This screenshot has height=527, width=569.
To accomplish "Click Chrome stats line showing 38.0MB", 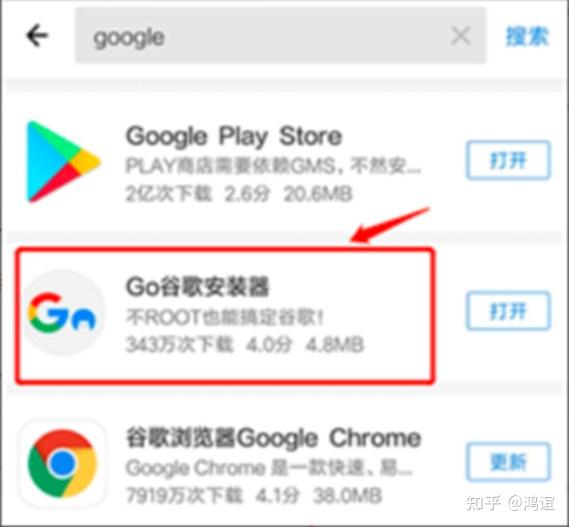I will [254, 495].
